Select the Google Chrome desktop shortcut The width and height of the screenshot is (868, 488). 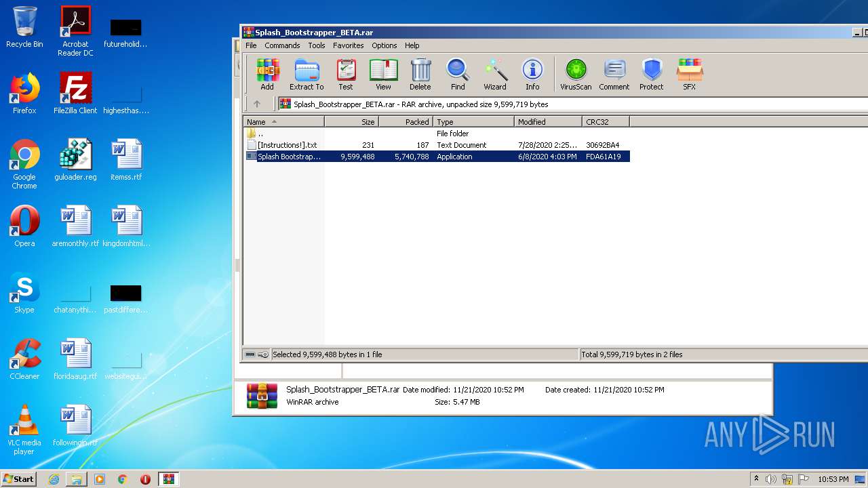24,164
